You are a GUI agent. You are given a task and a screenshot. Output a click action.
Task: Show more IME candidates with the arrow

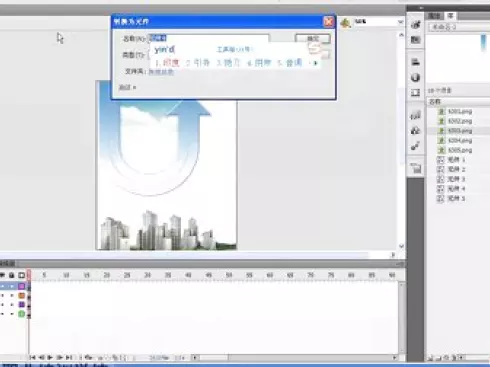[x=315, y=63]
